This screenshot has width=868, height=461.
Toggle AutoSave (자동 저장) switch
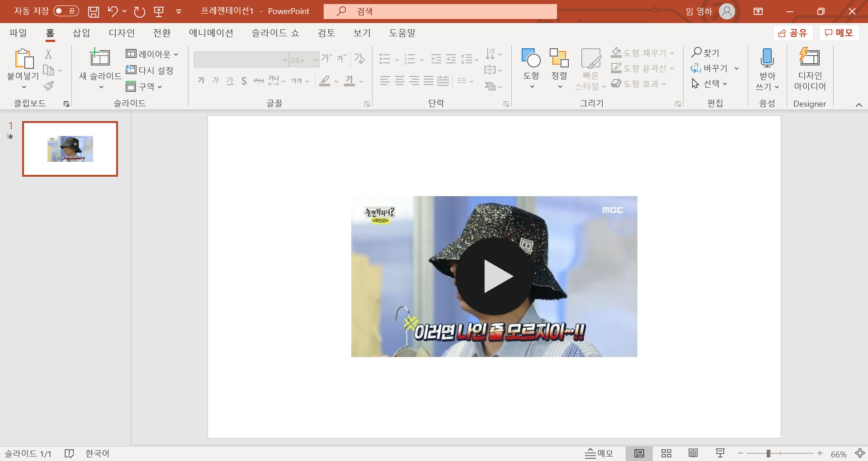pos(66,11)
